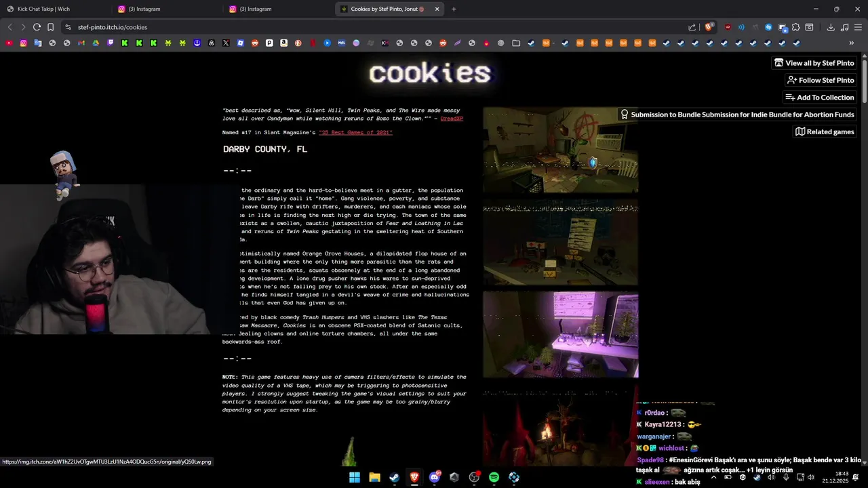Image resolution: width=868 pixels, height=488 pixels.
Task: Open the DreadXP review link
Action: [x=452, y=119]
